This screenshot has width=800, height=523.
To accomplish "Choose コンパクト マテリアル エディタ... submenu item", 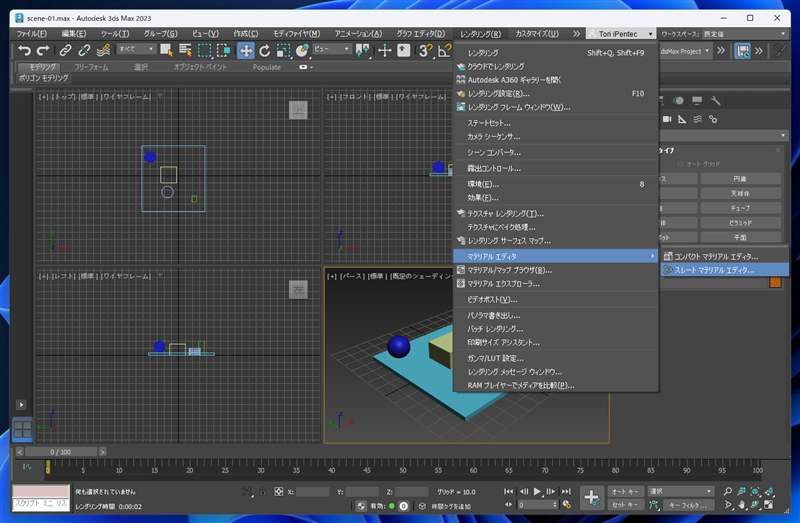I will 724,256.
